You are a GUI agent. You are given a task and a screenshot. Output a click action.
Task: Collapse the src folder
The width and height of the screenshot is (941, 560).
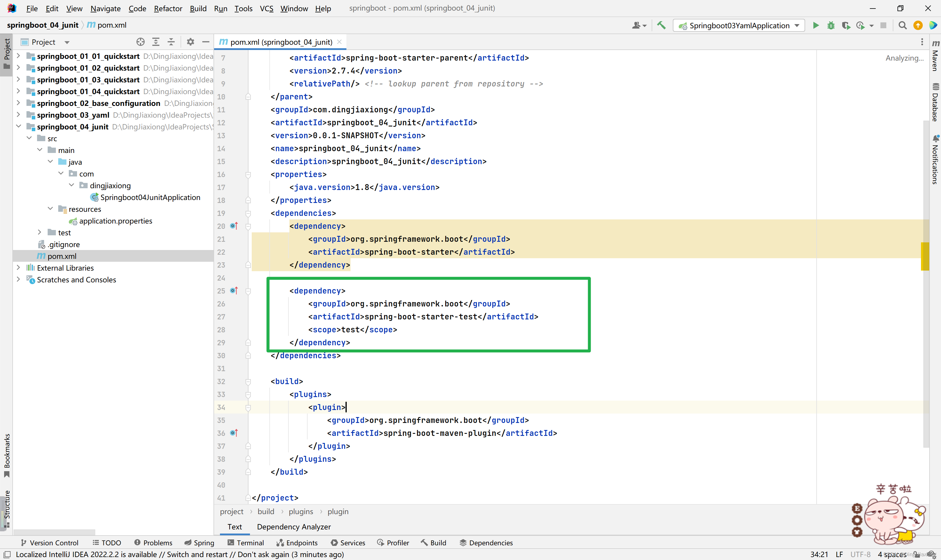pos(29,138)
